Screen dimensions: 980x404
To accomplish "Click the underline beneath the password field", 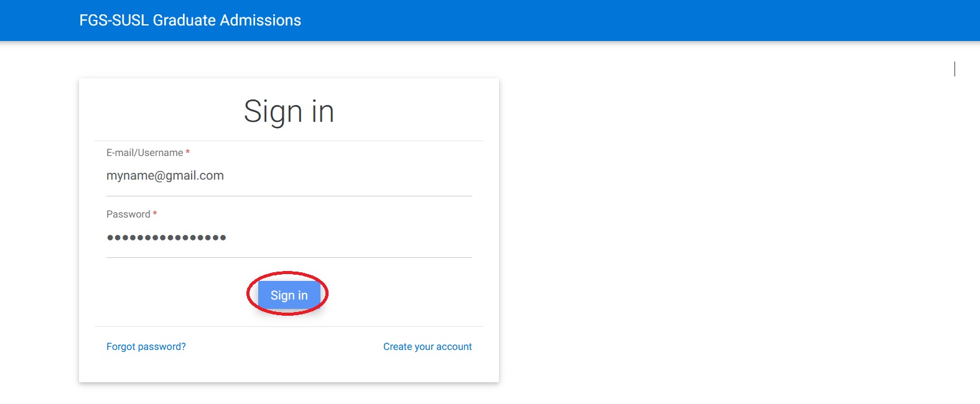I will tap(289, 257).
